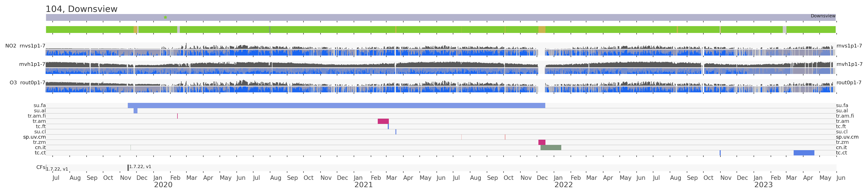Screen dimensions: 868x194
Task: Click the left rnvh1p1-7 row label
Action: click(x=32, y=64)
